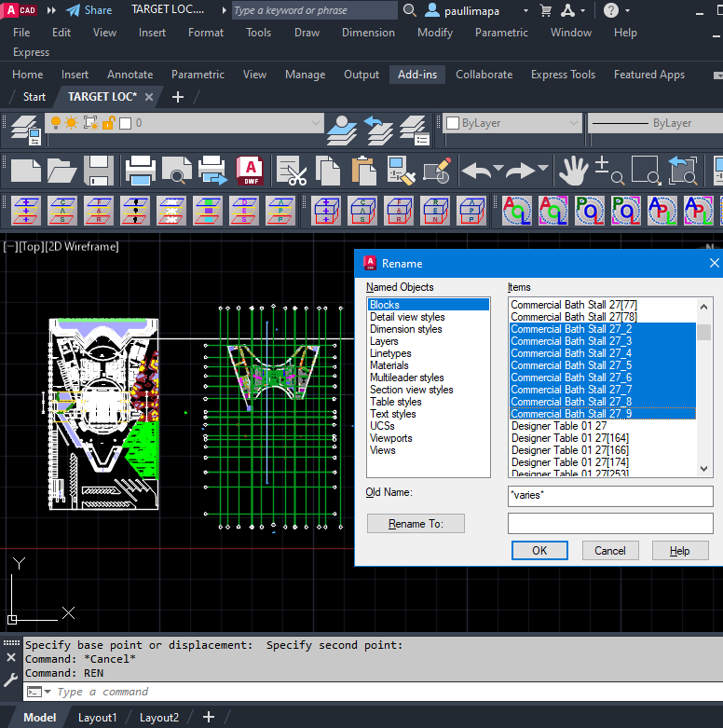
Task: Click the viewport minus control [-]
Action: click(x=9, y=246)
